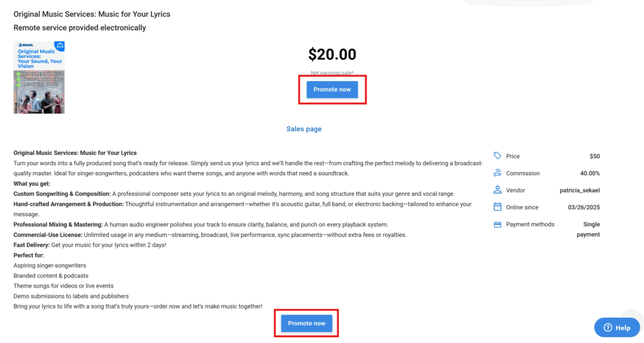Click the Online since date 03/26/2025
Viewport: 644px width, 343px height.
[x=584, y=207]
